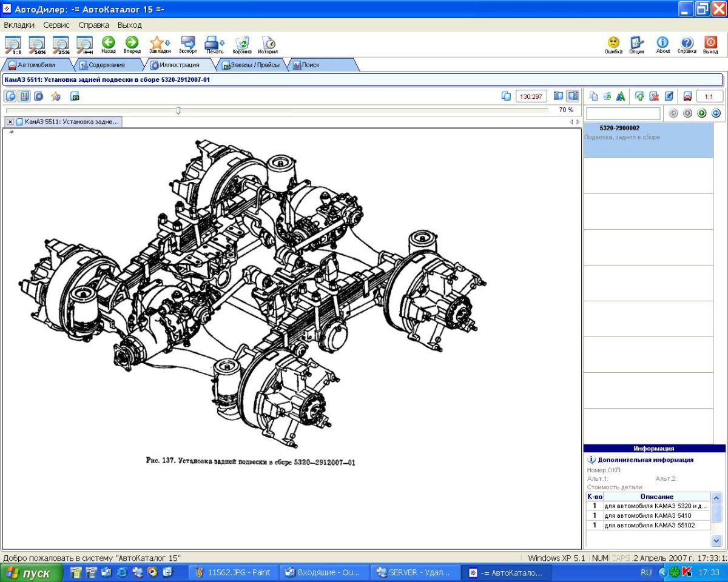Screen dimensions: 728x582
Task: Click the copy pages icon in parts toolbar
Action: (x=593, y=96)
